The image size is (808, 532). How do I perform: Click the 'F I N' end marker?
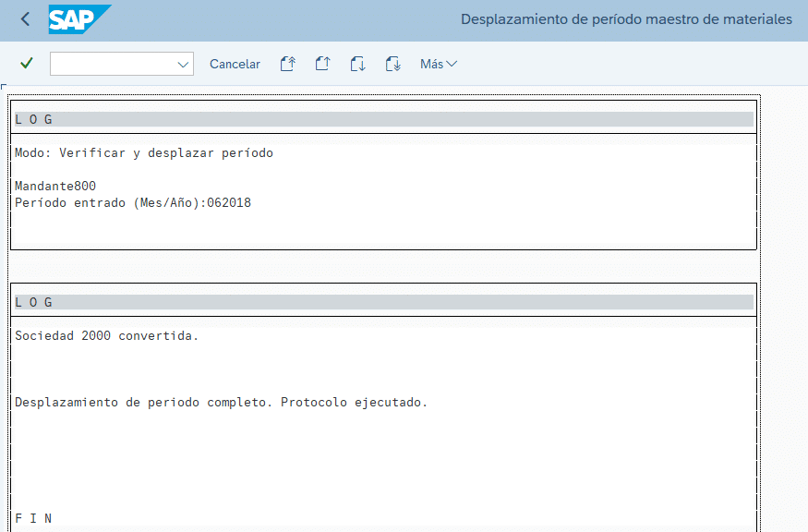pyautogui.click(x=33, y=518)
